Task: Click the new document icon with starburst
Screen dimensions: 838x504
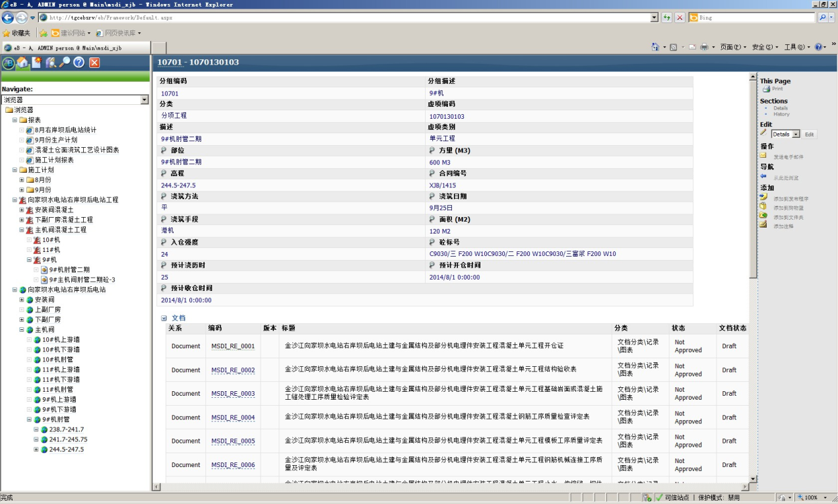Action: (x=36, y=63)
